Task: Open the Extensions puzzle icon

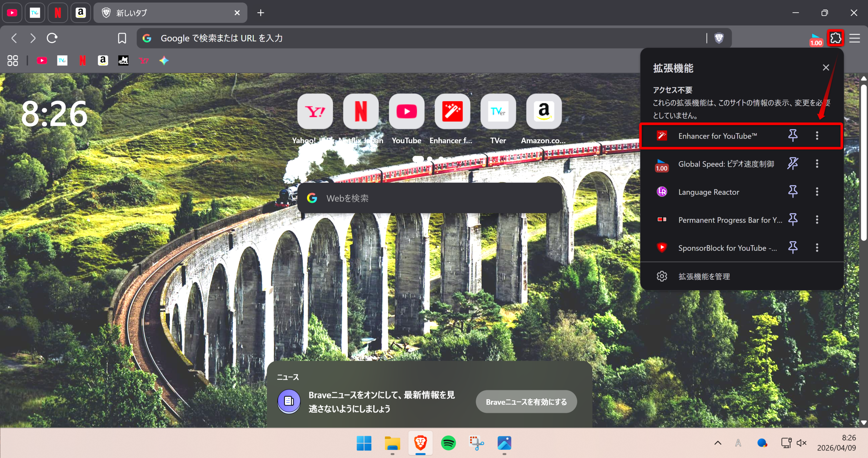Action: click(835, 38)
